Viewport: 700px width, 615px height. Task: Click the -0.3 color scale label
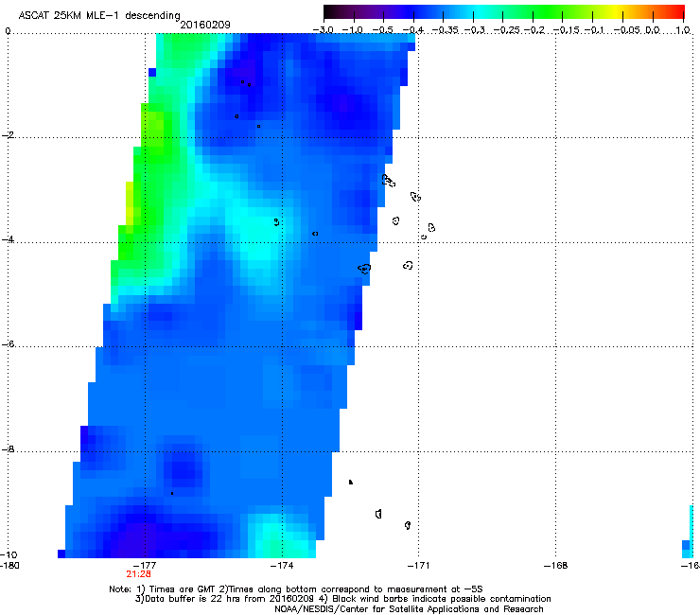(474, 30)
